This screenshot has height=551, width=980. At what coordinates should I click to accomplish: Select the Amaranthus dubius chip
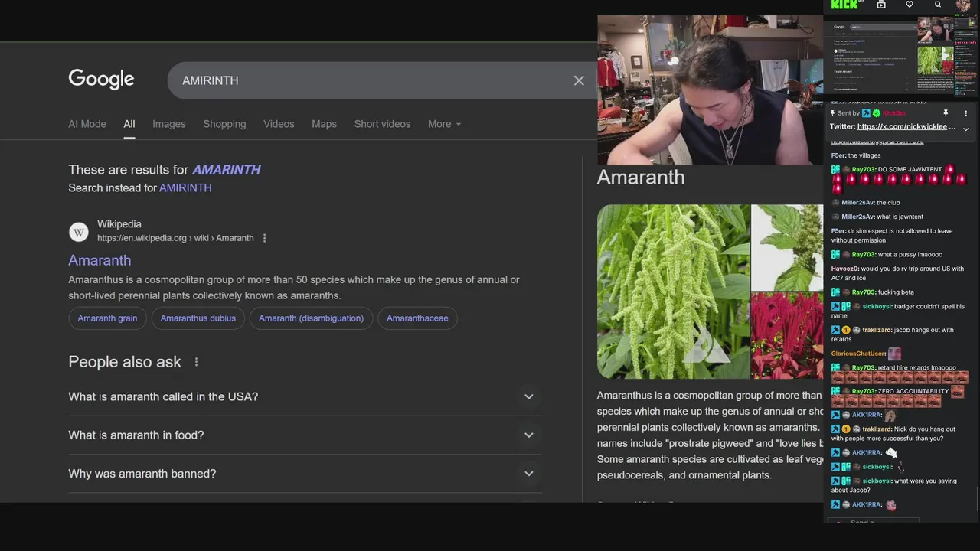[198, 318]
